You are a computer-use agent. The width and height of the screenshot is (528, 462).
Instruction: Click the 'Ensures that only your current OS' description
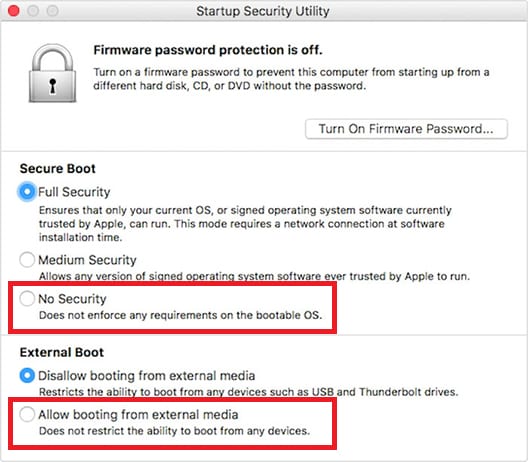tap(245, 224)
